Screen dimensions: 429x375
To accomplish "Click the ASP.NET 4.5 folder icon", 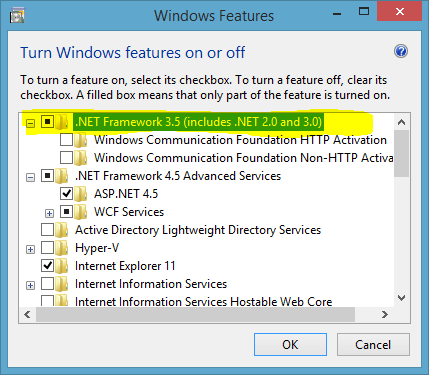I will (81, 194).
